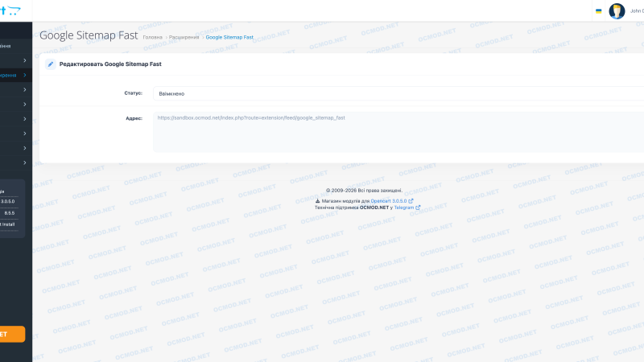
Task: Click download icon before Магазин модулів
Action: 317,201
